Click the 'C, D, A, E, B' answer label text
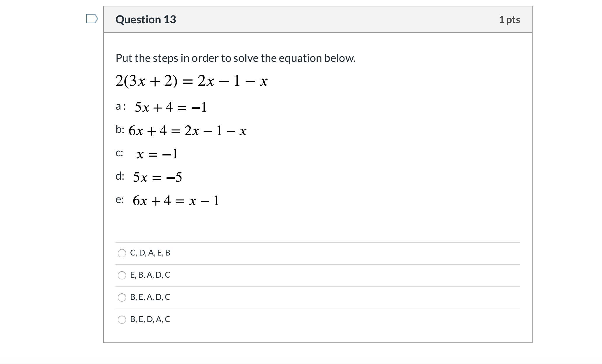Viewport: 602px width, 364px height. 150,253
